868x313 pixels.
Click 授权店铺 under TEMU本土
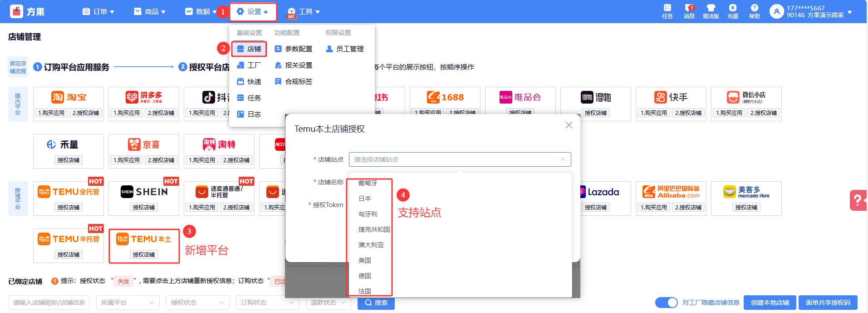tap(144, 255)
